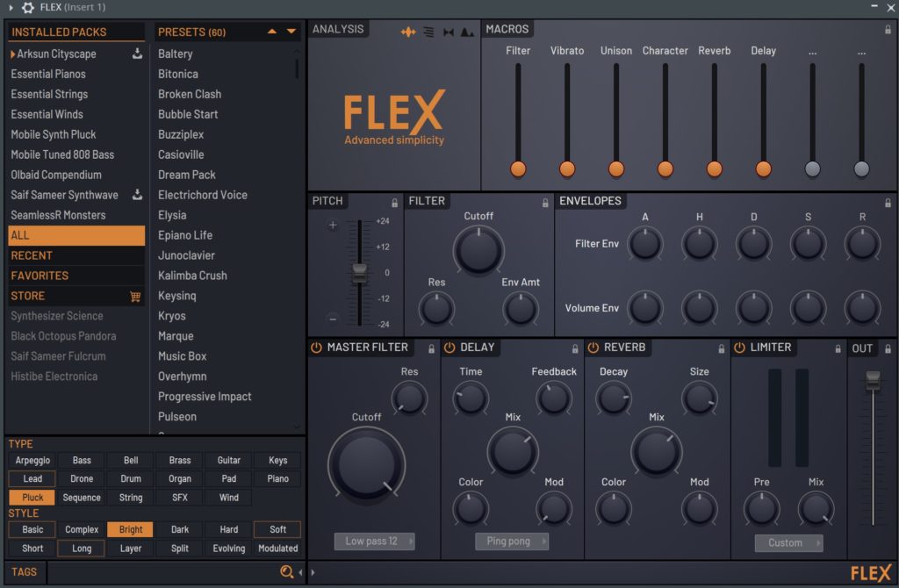The image size is (899, 588).
Task: Go to previous preset with up arrow
Action: (x=272, y=32)
